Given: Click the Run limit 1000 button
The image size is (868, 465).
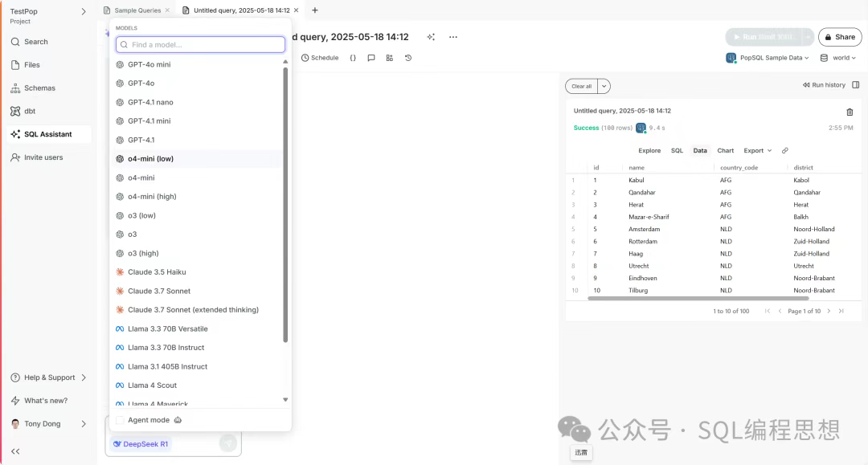Looking at the screenshot, I should (764, 37).
